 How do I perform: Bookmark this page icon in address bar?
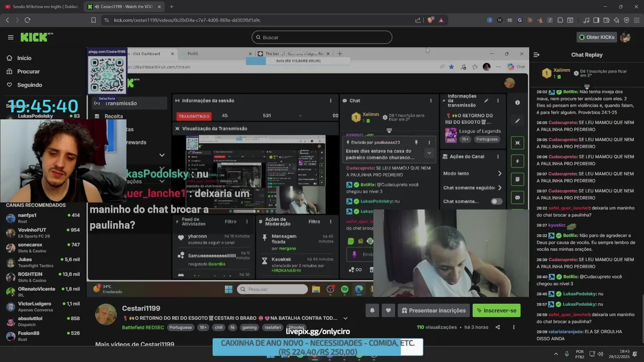point(94,20)
